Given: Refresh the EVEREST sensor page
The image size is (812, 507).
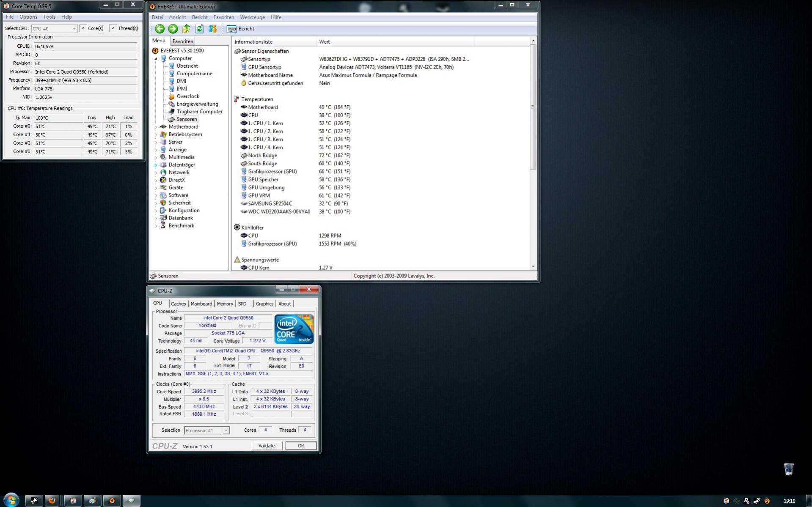Looking at the screenshot, I should coord(199,29).
